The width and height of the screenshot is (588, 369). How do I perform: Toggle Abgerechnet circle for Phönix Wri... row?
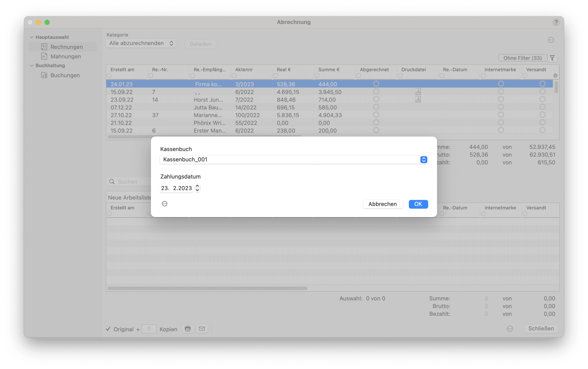click(376, 122)
